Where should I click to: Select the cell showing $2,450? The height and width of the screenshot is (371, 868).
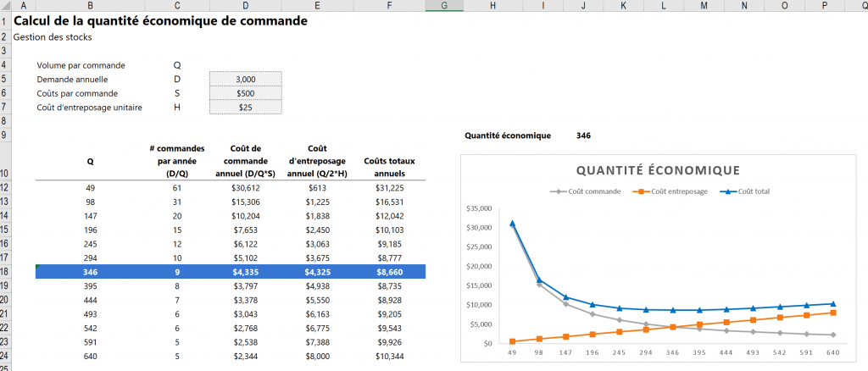click(317, 230)
